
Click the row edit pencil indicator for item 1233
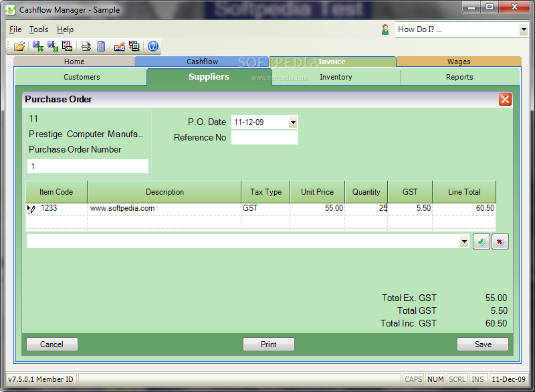click(x=31, y=209)
